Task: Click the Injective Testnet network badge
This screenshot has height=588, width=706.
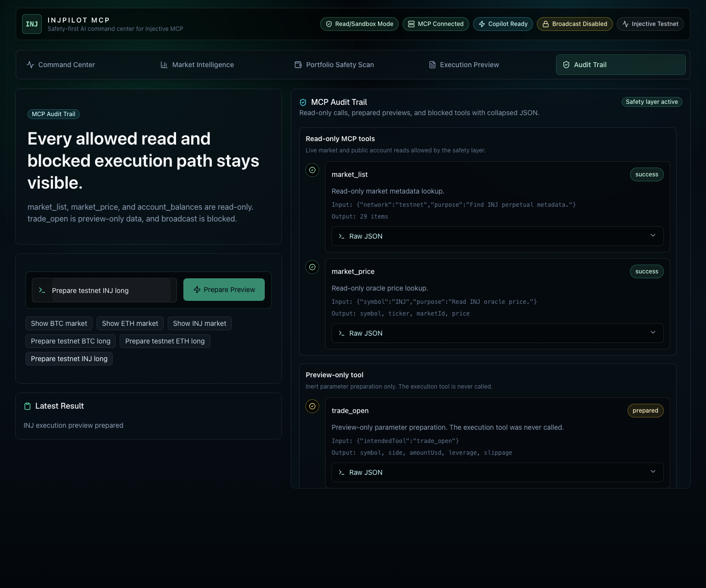Action: 650,24
